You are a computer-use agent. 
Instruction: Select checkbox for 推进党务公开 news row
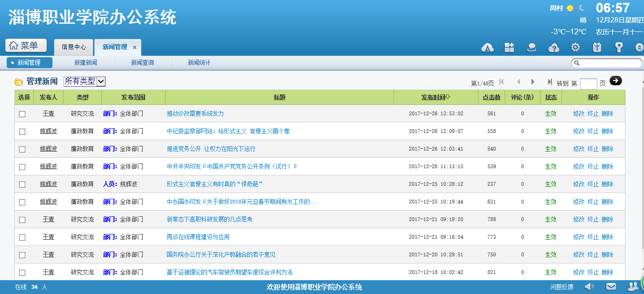click(22, 149)
